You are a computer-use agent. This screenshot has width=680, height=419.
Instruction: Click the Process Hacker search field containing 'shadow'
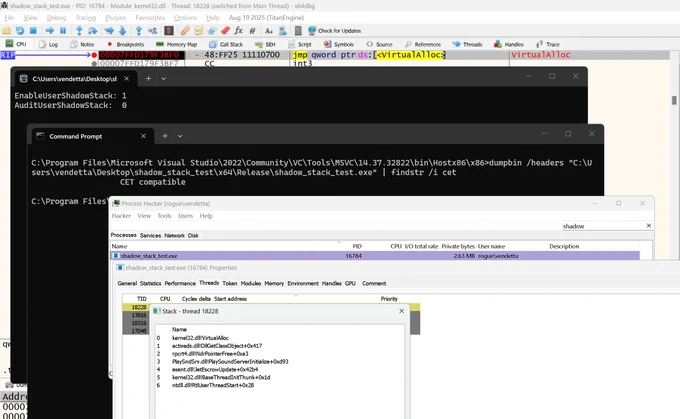(x=603, y=226)
